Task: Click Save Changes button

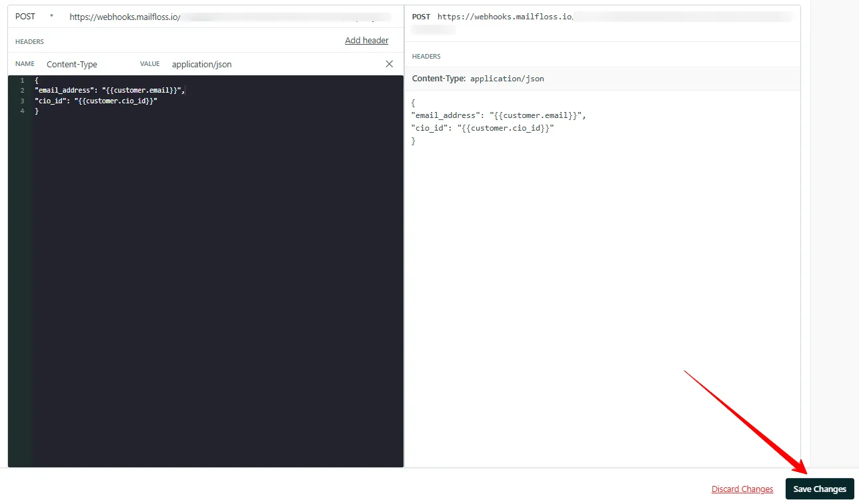Action: point(820,489)
